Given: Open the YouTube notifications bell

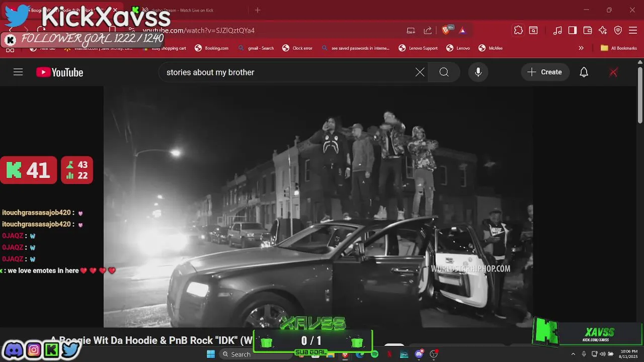Looking at the screenshot, I should [584, 72].
